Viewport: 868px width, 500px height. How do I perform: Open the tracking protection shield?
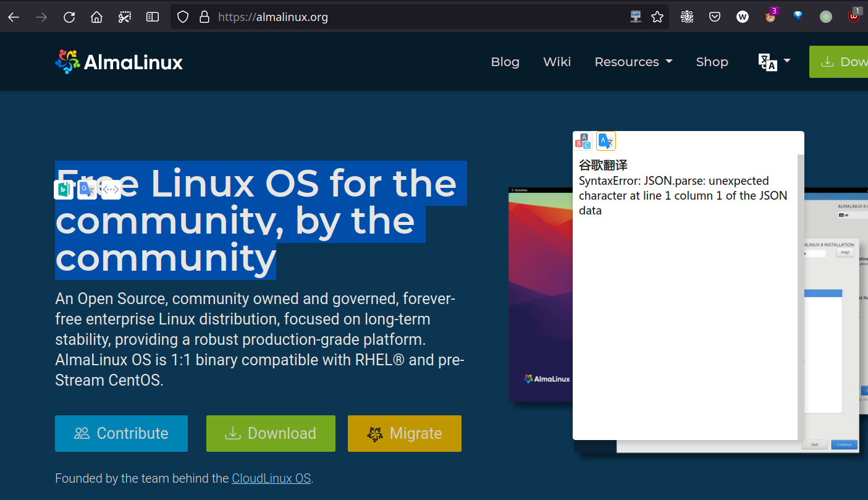coord(183,17)
